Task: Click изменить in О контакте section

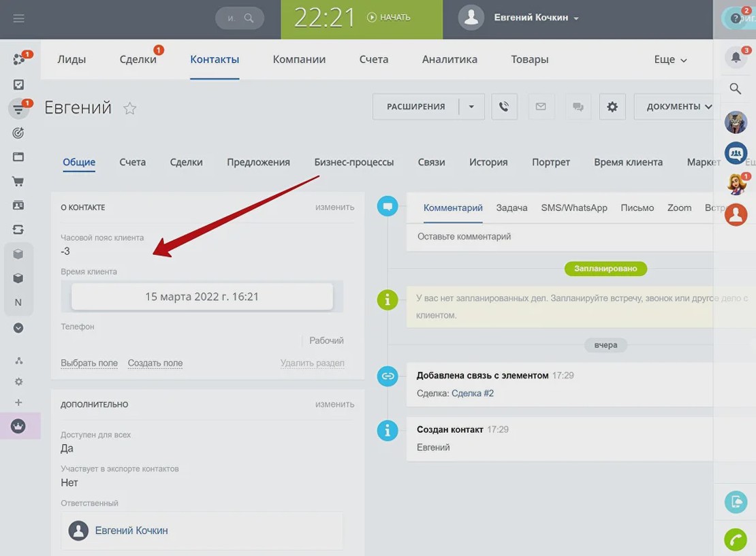Action: 334,207
